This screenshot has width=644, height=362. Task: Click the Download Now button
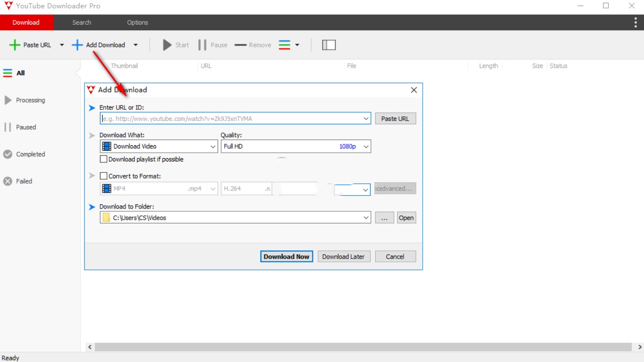286,256
